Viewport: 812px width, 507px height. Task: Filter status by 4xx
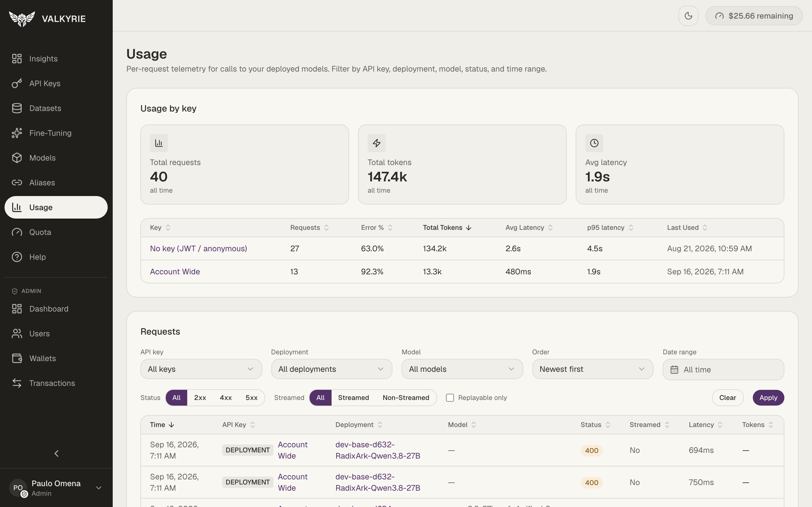(226, 398)
